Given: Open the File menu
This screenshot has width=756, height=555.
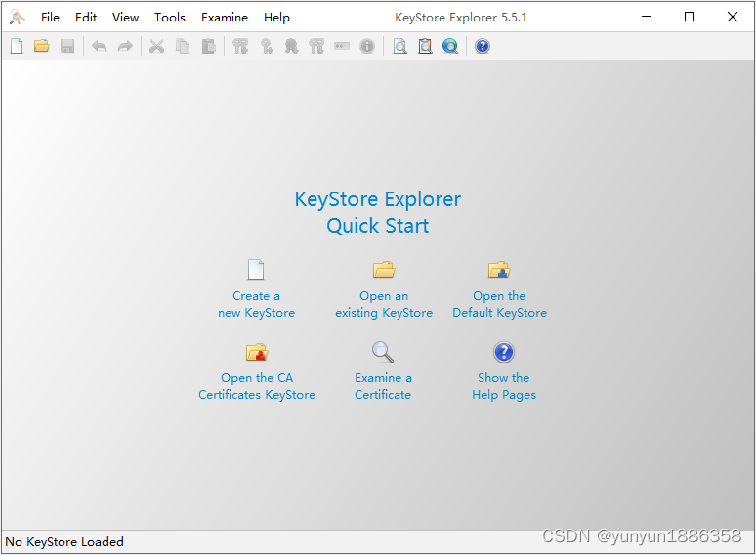Looking at the screenshot, I should point(50,18).
